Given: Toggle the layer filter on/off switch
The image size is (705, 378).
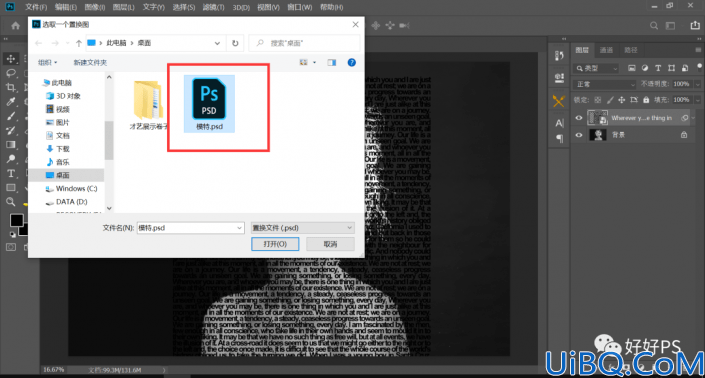Looking at the screenshot, I should click(699, 67).
